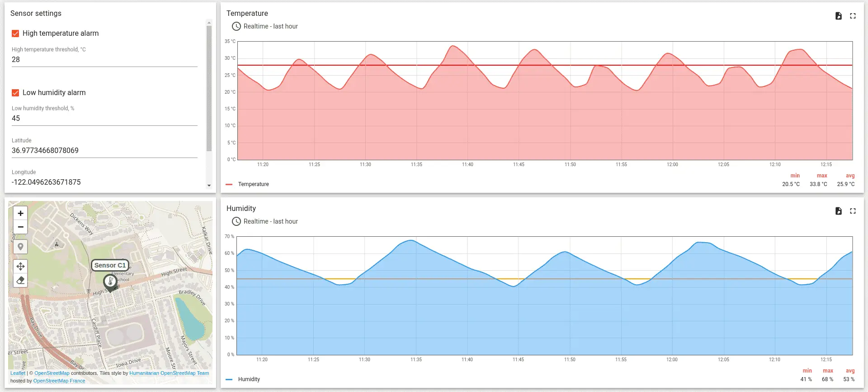The height and width of the screenshot is (392, 868).
Task: Edit High temperature threshold field
Action: [104, 60]
